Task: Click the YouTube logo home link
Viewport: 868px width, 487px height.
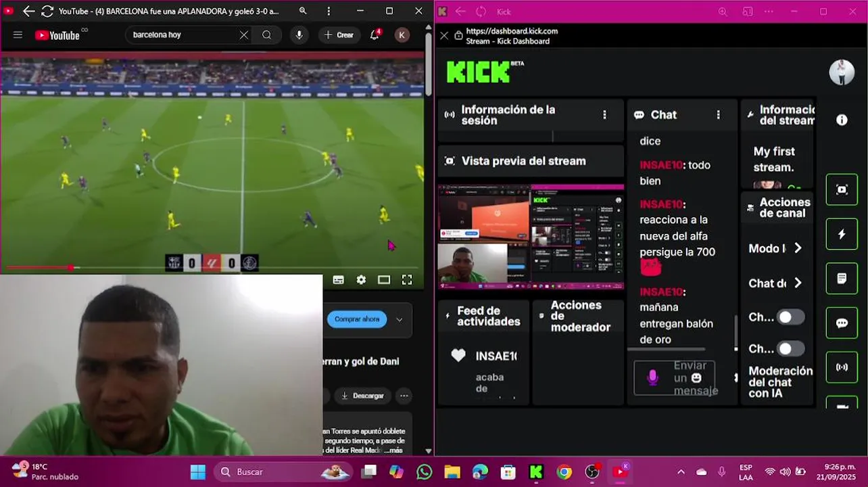Action: tap(57, 35)
